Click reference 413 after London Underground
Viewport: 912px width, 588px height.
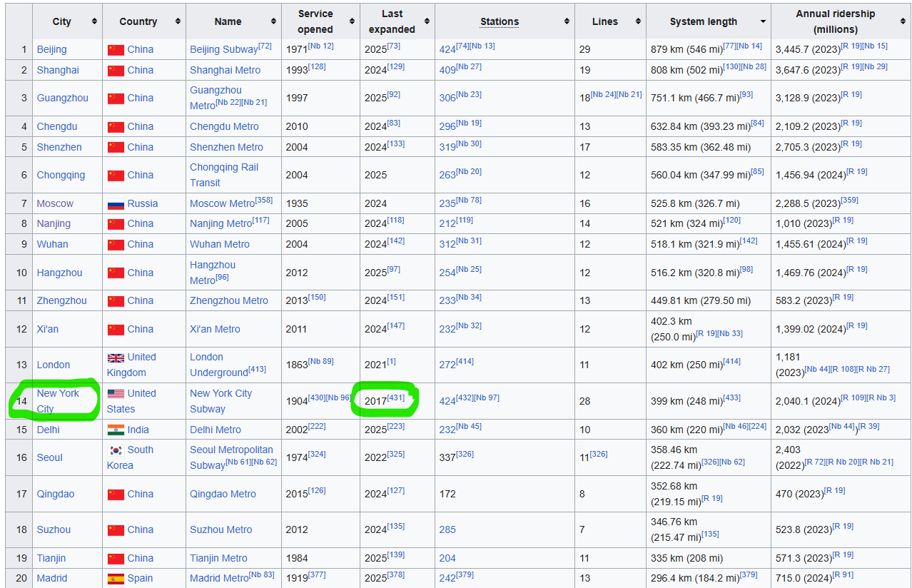pos(257,370)
